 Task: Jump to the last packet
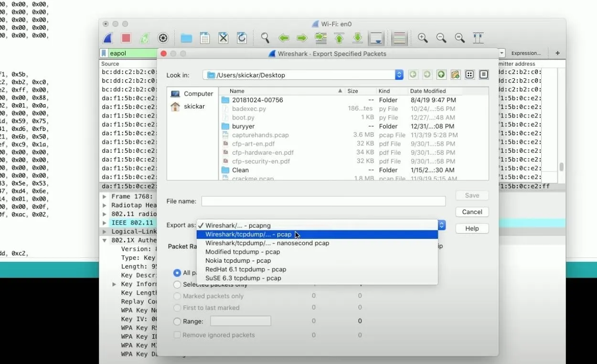[x=358, y=38]
